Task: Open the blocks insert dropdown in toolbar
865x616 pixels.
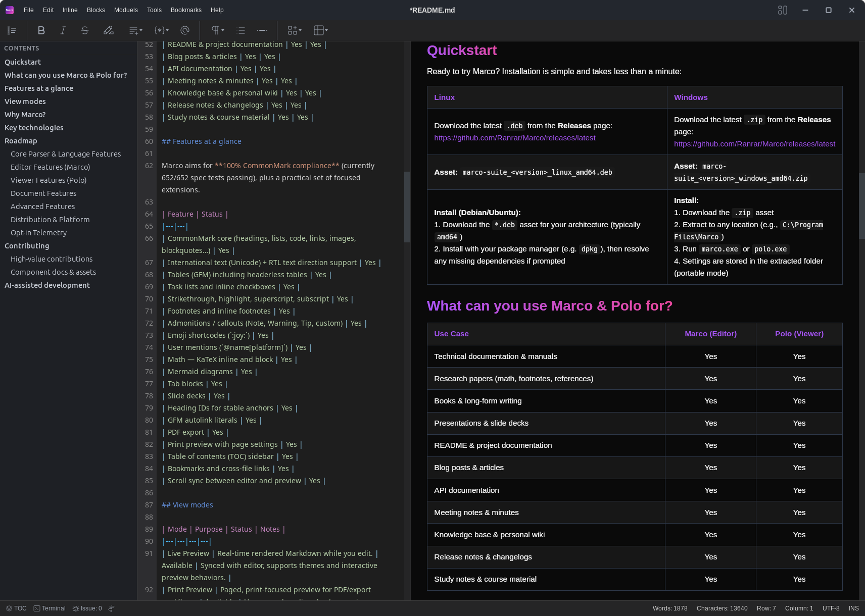Action: (295, 30)
